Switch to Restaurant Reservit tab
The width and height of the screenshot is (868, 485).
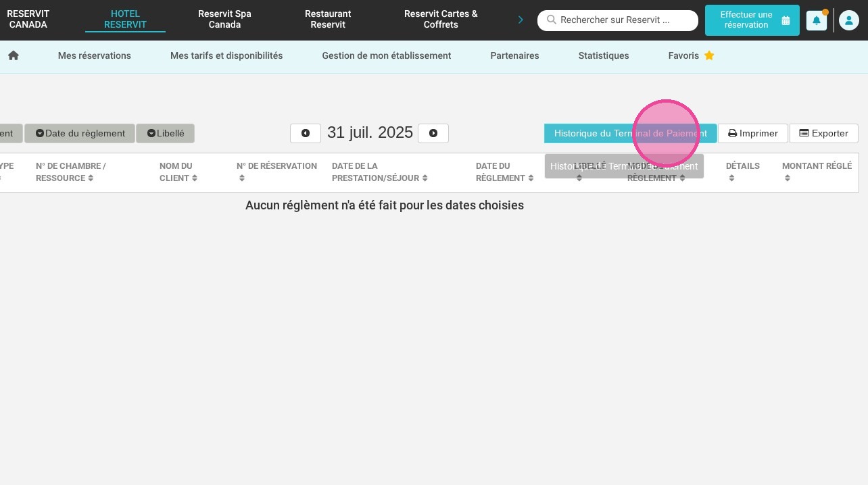click(x=328, y=20)
